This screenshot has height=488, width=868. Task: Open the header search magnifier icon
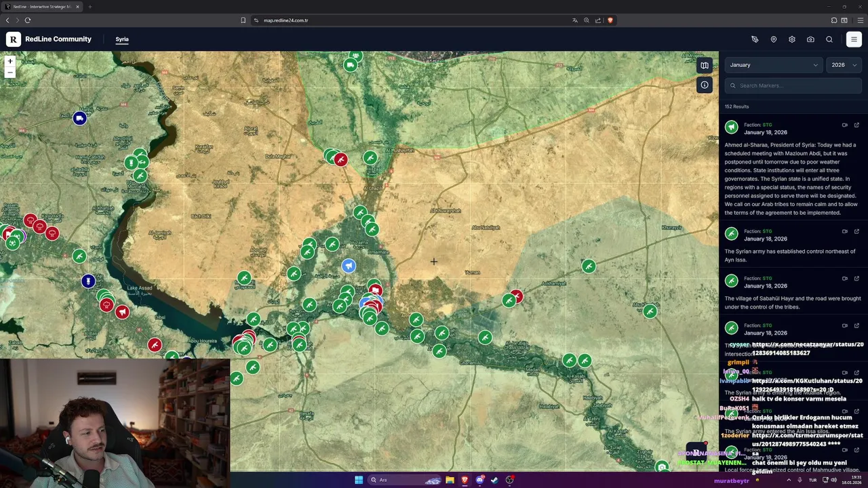829,39
